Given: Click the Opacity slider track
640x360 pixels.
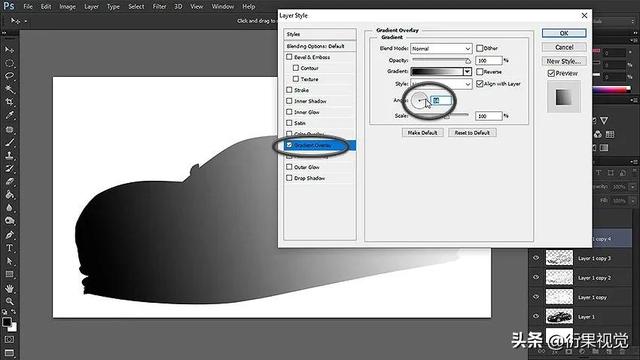Looking at the screenshot, I should click(x=441, y=60).
